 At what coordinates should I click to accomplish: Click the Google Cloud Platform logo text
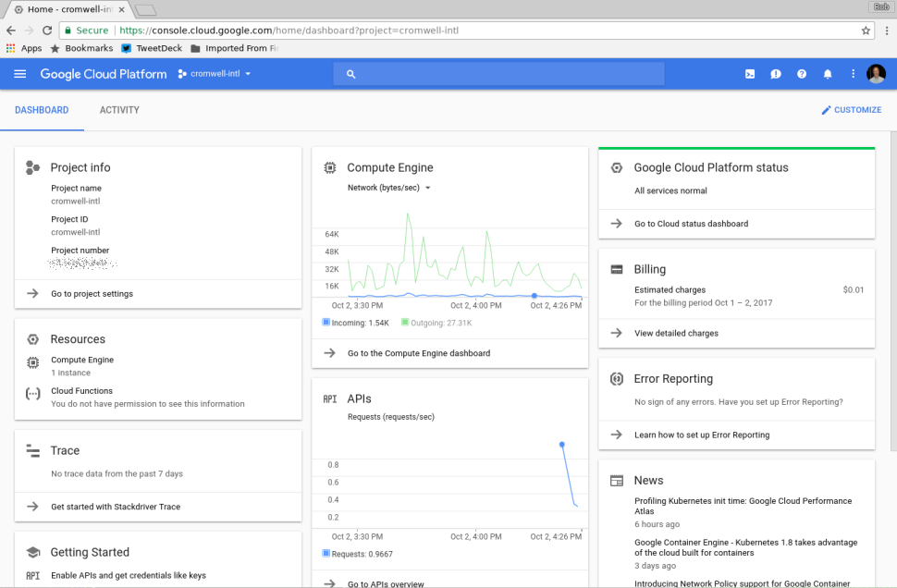point(104,74)
